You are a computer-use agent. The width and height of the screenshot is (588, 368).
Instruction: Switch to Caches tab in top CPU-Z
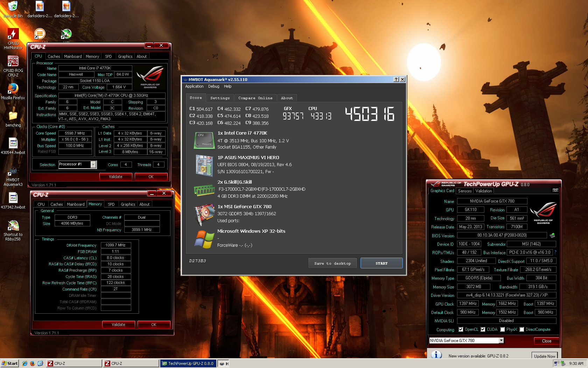tap(54, 56)
